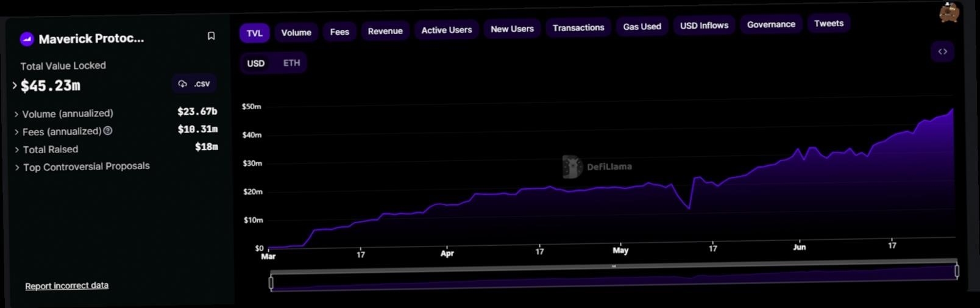Click the Mar x-axis label
Screen dimensions: 980x308
coord(268,257)
